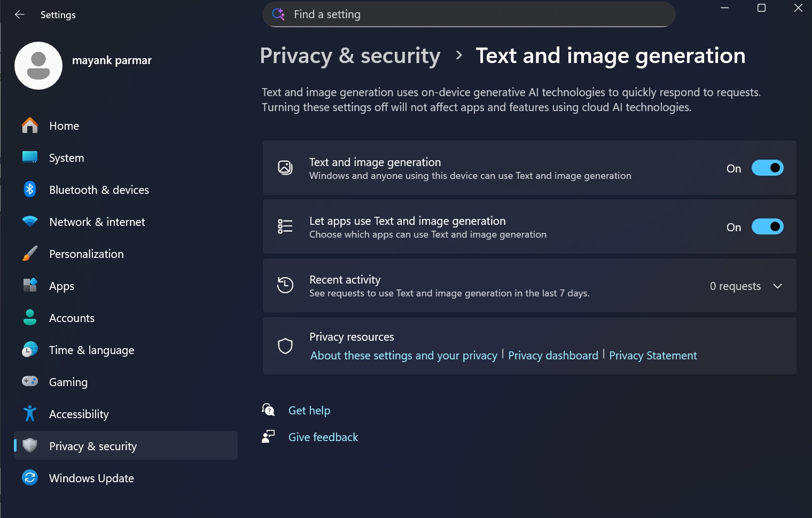Open Accounts section label

click(72, 318)
